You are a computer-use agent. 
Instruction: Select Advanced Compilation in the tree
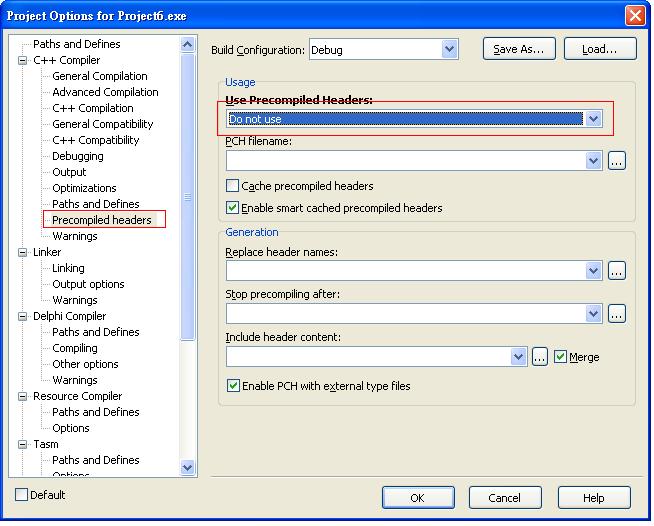click(105, 92)
